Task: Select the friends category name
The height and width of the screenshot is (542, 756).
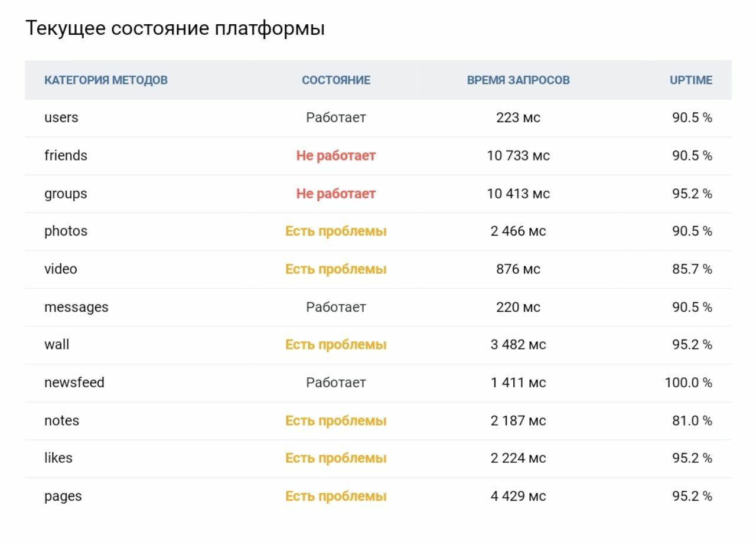Action: [66, 155]
